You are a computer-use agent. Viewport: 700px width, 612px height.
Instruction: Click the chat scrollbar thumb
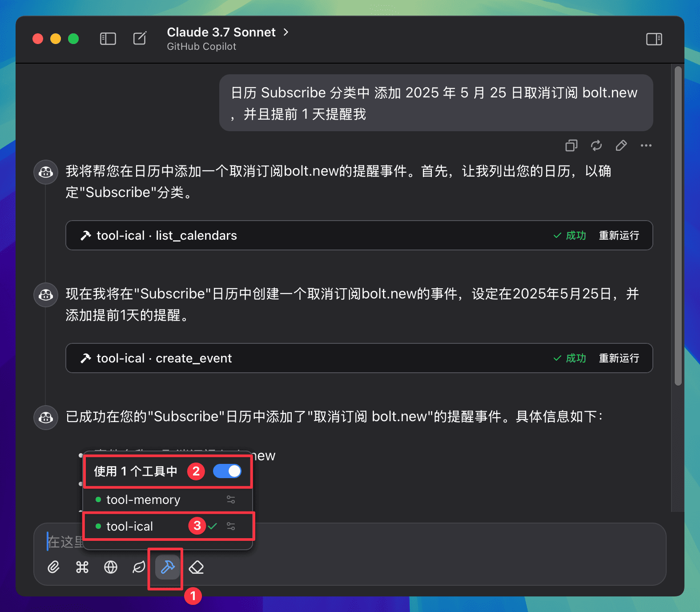coord(678,226)
